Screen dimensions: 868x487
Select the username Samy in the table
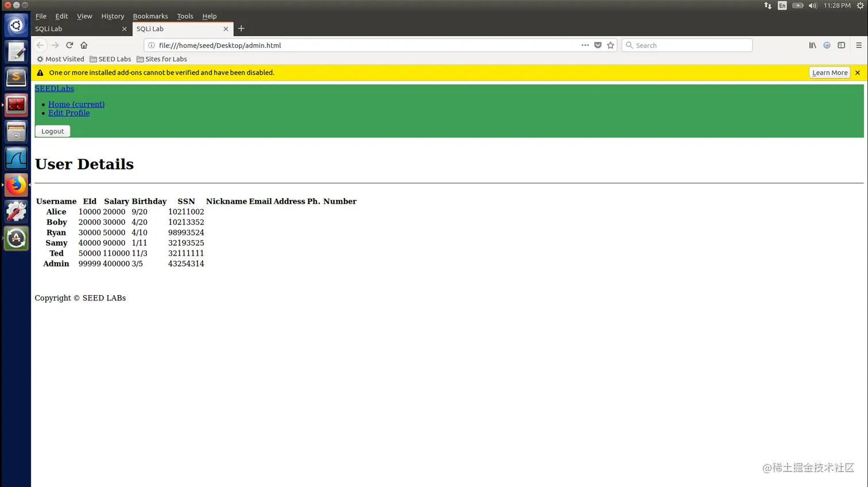click(x=56, y=243)
